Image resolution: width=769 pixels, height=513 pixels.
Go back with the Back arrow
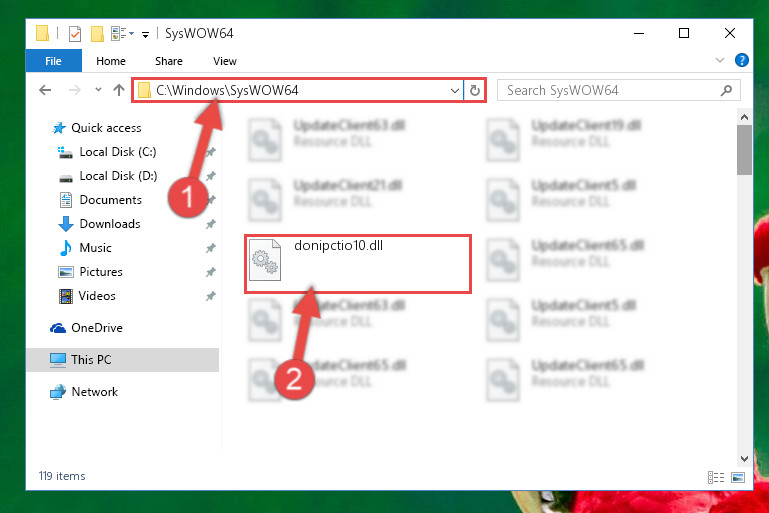[x=45, y=90]
